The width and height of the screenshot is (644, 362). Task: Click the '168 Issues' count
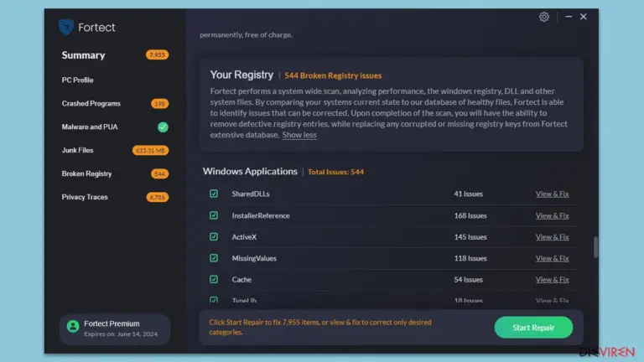coord(470,215)
